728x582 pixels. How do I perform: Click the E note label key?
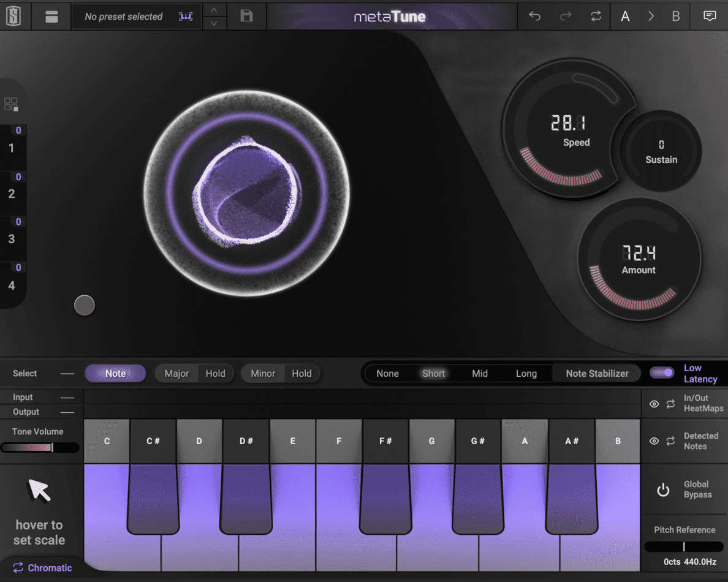coord(292,441)
